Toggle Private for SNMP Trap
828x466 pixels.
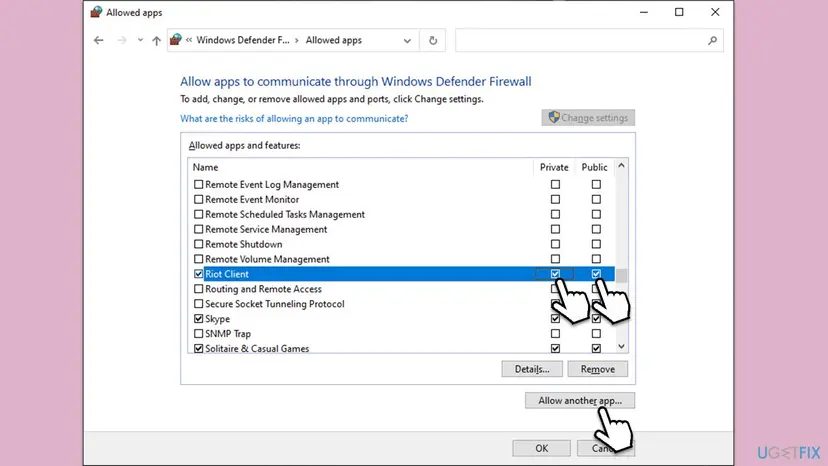coord(555,334)
